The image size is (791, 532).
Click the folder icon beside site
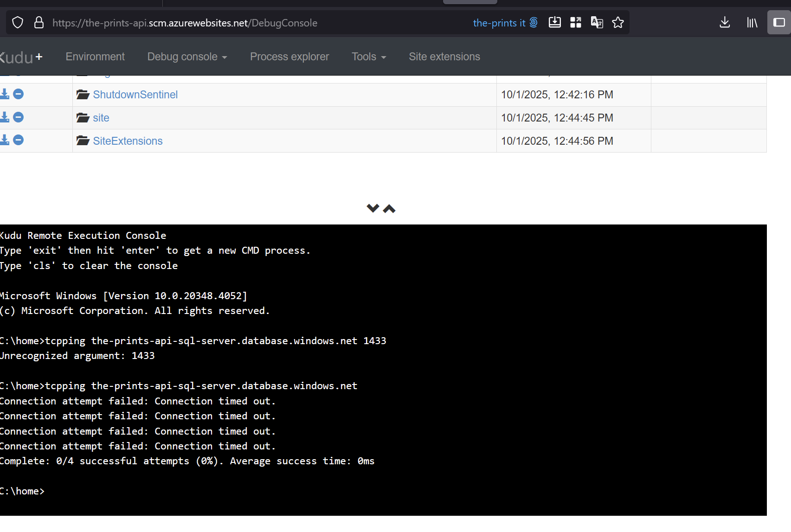click(83, 118)
